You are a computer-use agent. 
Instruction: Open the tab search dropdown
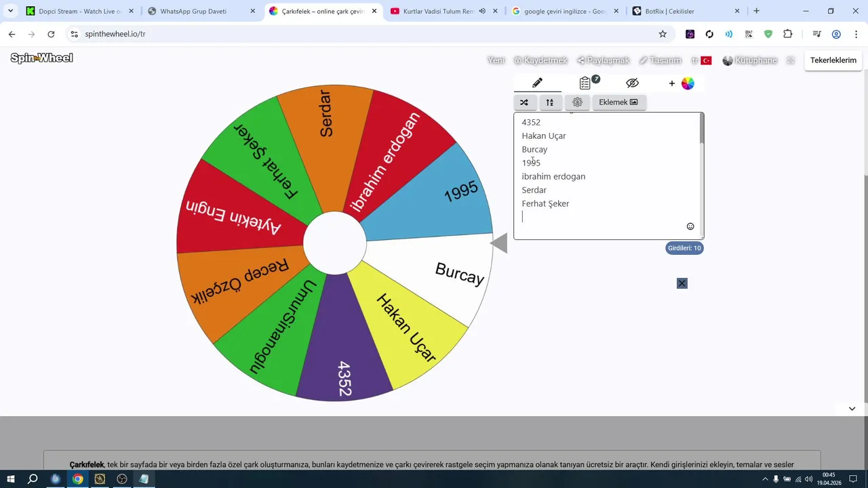(x=11, y=12)
